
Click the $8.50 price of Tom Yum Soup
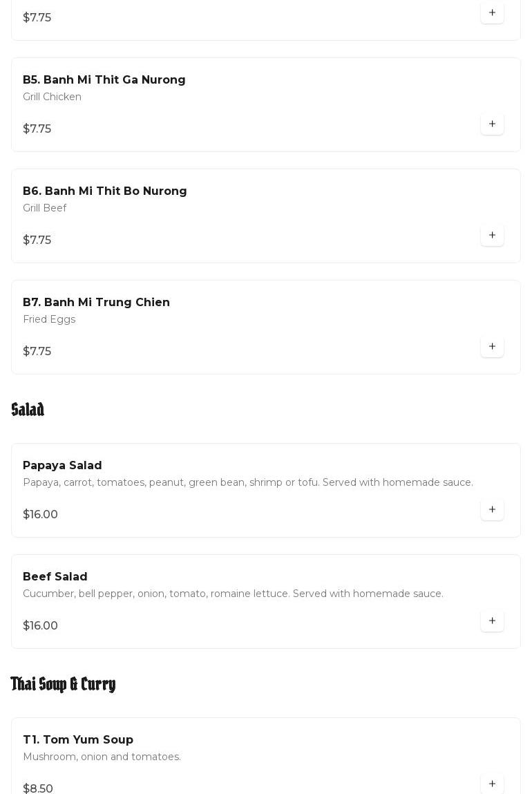tap(38, 788)
